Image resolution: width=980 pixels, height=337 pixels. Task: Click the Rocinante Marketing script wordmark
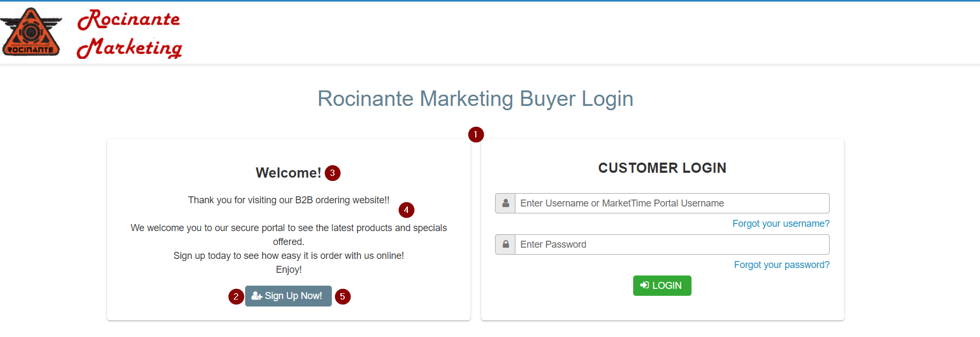pyautogui.click(x=130, y=34)
